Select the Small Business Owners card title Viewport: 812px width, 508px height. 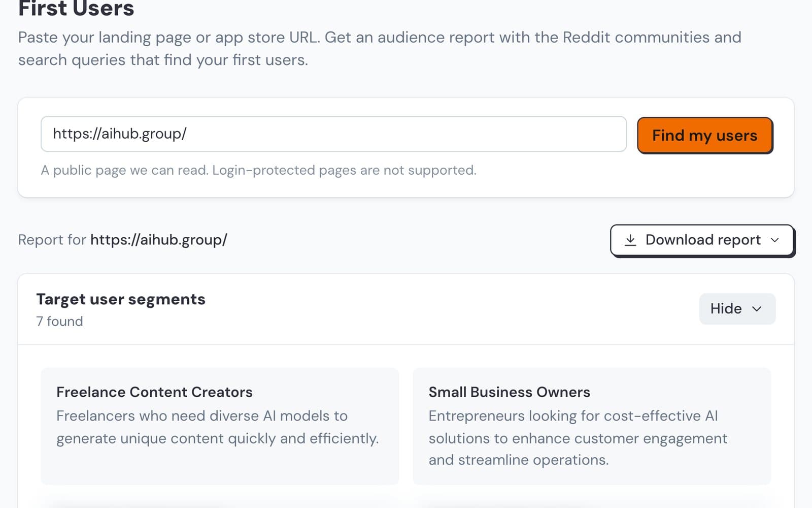click(509, 392)
